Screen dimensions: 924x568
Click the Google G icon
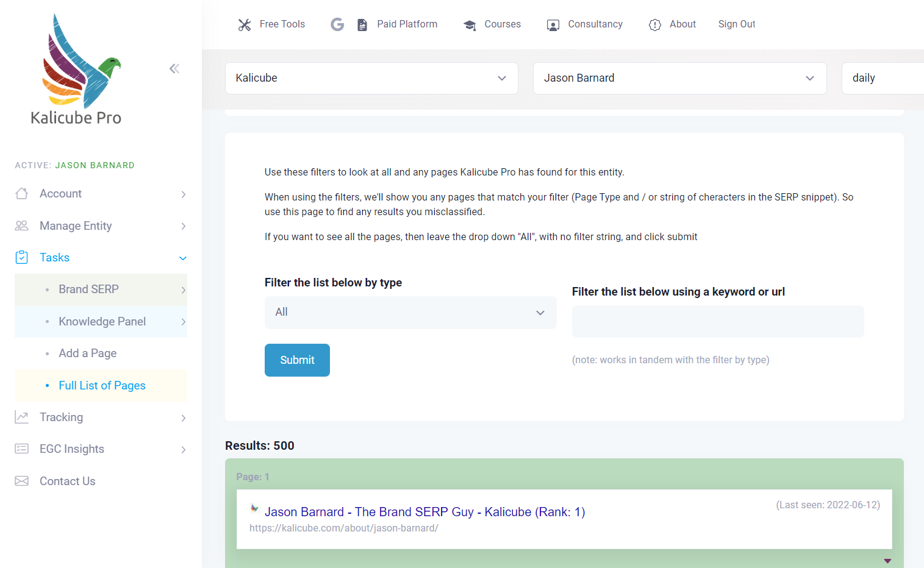[337, 24]
